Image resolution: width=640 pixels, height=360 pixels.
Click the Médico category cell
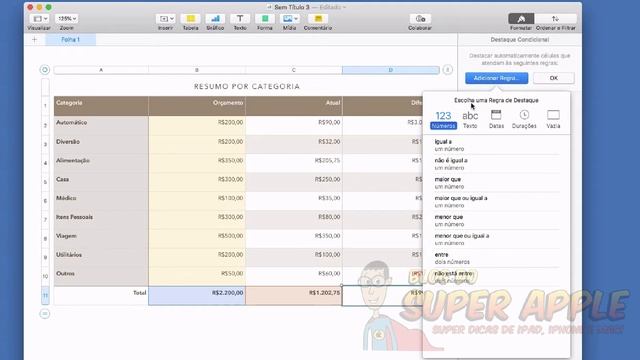[101, 201]
